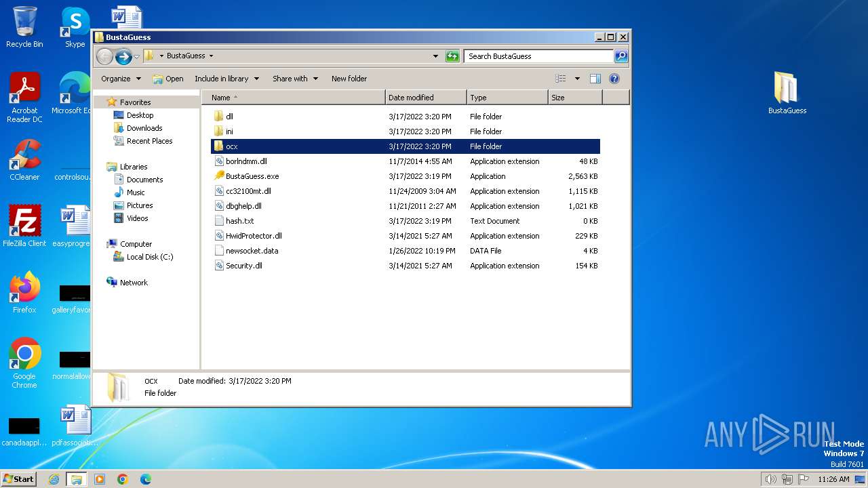
Task: Click the blue Forward navigation arrow
Action: (x=123, y=56)
